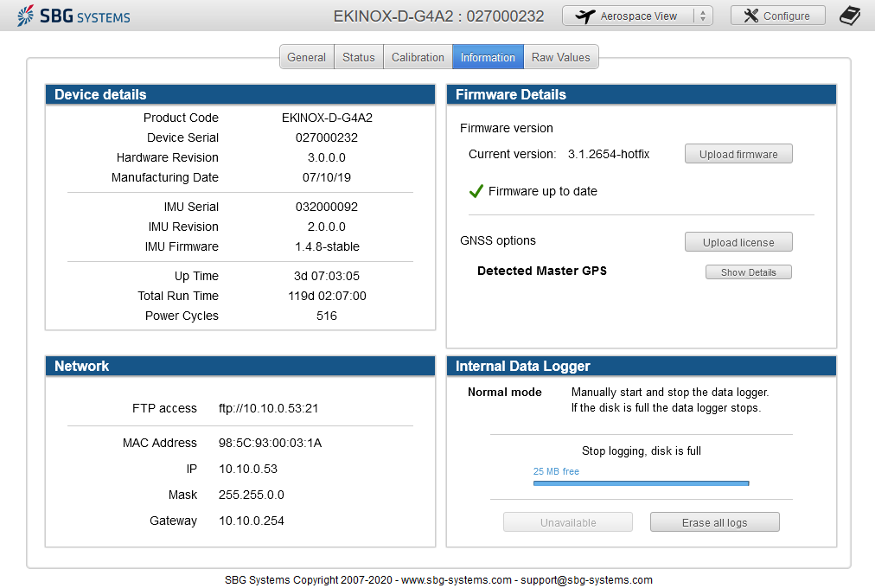Click the Upload license button
Image resolution: width=875 pixels, height=588 pixels.
coord(738,242)
